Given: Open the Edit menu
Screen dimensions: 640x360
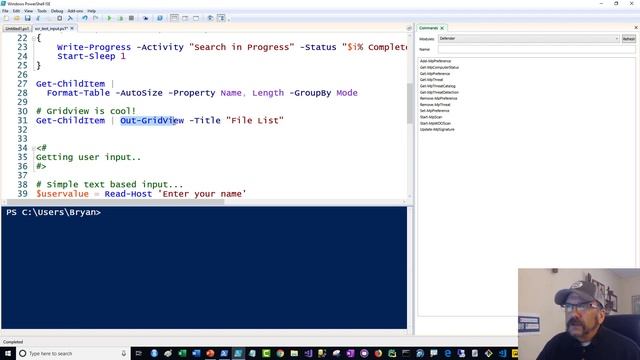Looking at the screenshot, I should pyautogui.click(x=16, y=11).
